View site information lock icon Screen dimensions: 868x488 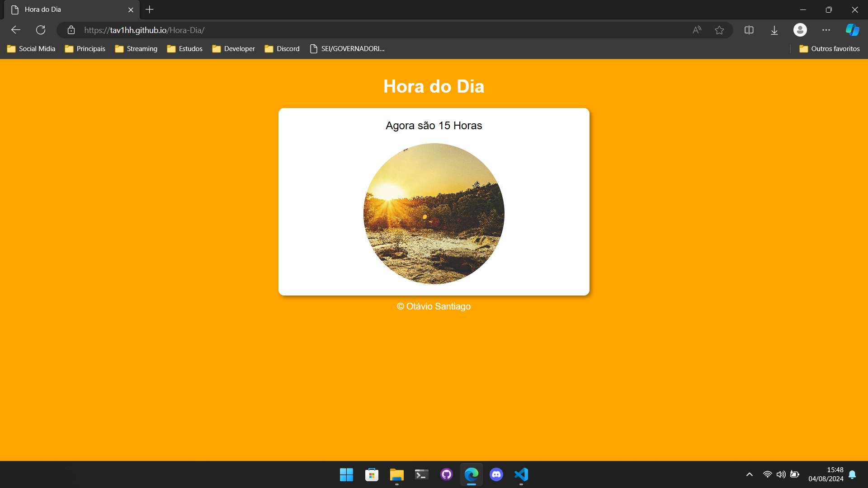pyautogui.click(x=71, y=30)
